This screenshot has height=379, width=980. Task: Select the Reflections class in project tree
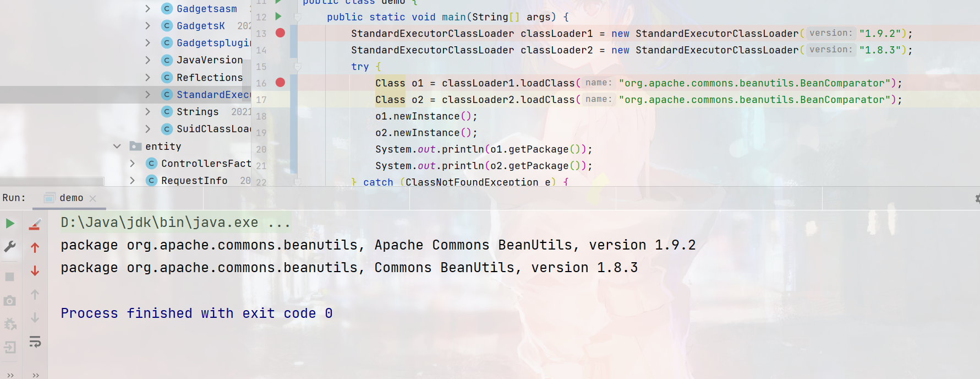coord(209,78)
